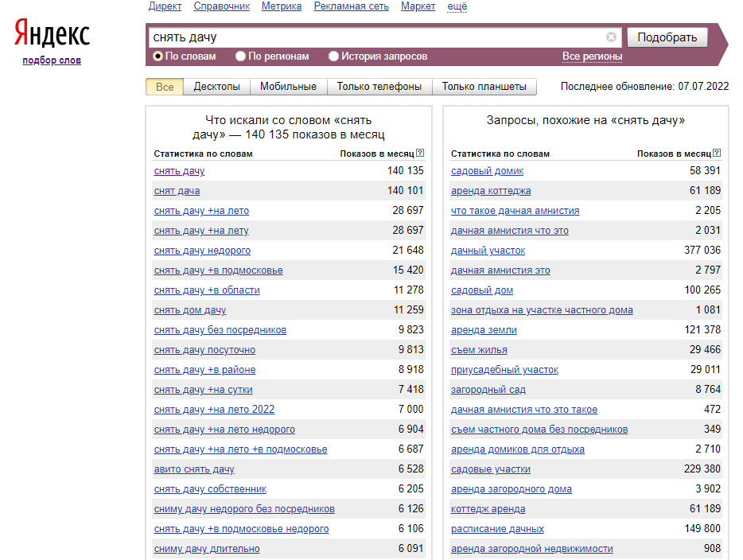Click the 'Подобрать' button
Viewport: 743px width, 560px height.
point(667,37)
